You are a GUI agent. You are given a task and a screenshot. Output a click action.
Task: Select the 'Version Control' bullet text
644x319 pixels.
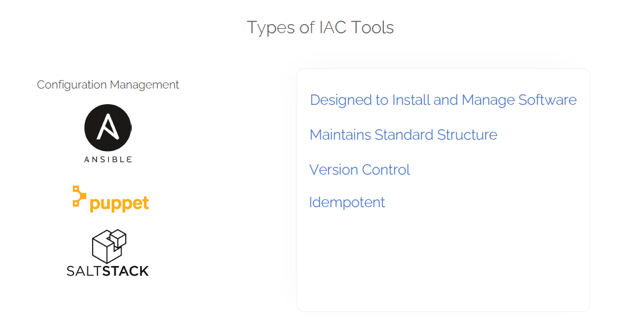click(359, 170)
